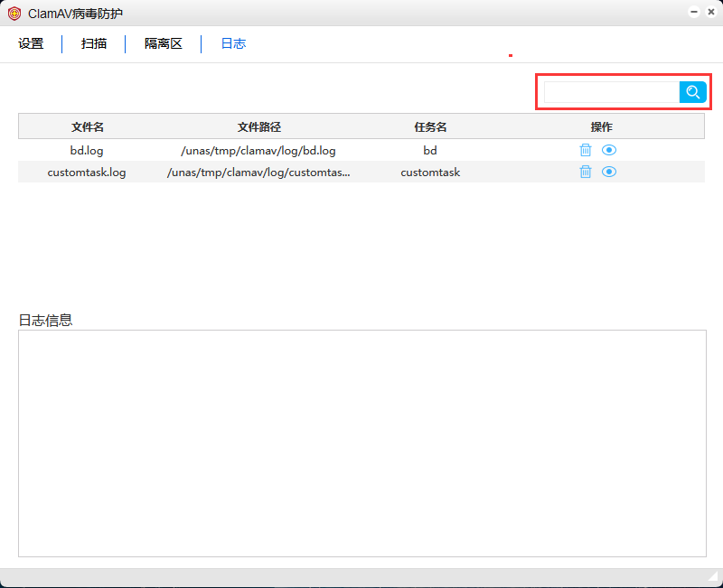This screenshot has width=723, height=588.
Task: Close the ClamAV window
Action: pyautogui.click(x=710, y=13)
